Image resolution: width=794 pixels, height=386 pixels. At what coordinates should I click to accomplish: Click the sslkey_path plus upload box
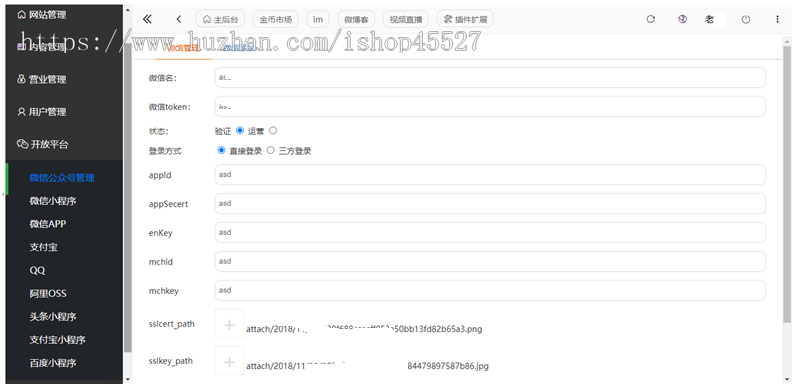click(x=229, y=361)
